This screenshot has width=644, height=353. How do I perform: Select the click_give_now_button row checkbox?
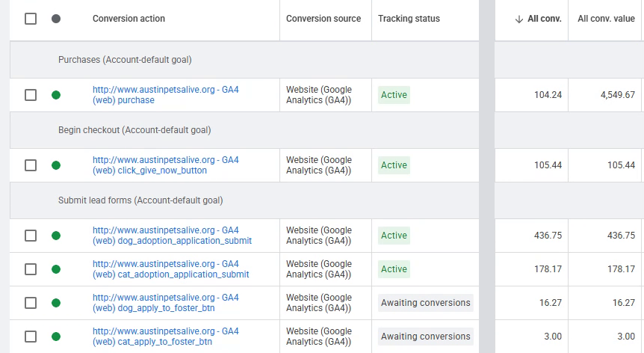point(31,165)
